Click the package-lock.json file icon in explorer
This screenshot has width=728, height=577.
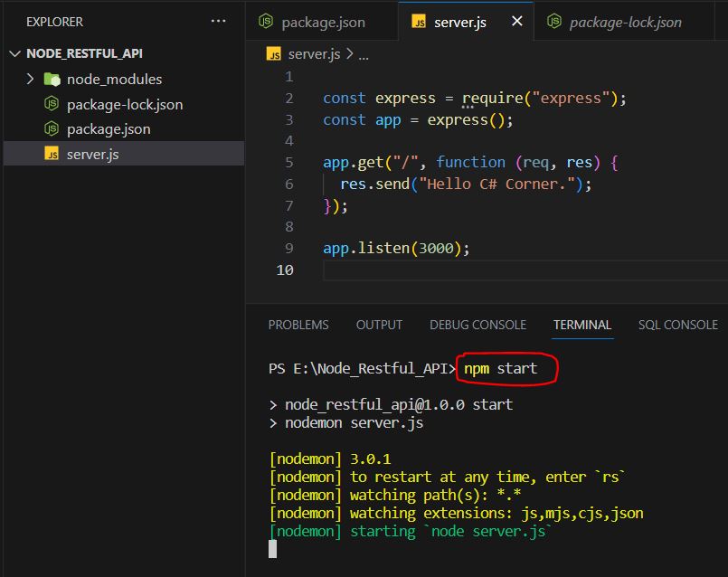(x=51, y=103)
